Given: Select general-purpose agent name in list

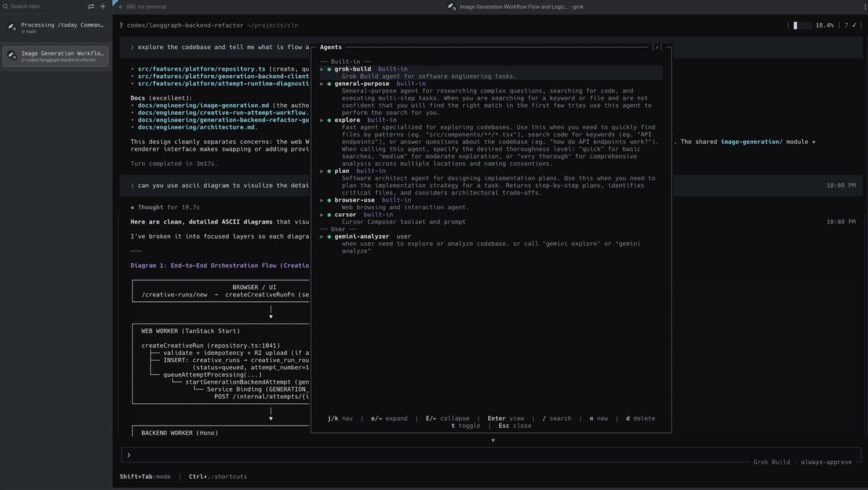Looking at the screenshot, I should pos(362,84).
